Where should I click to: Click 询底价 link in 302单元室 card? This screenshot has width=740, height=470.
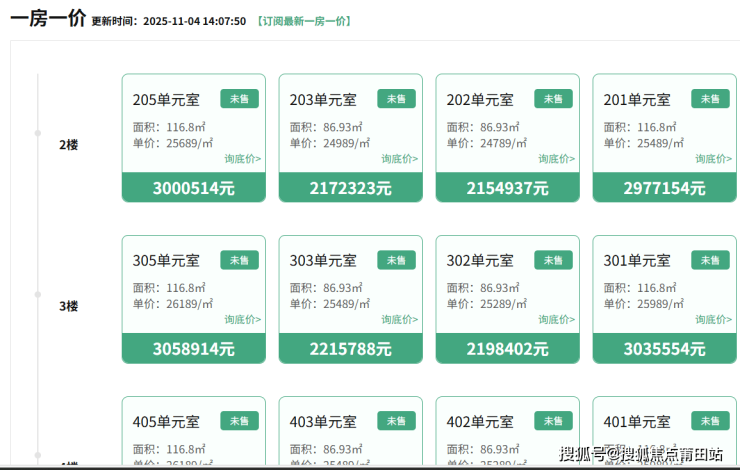556,320
